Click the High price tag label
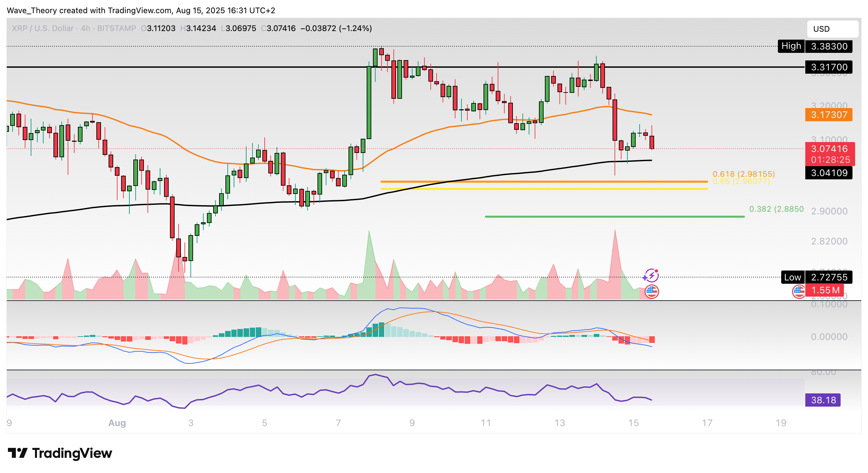868x473 pixels. pyautogui.click(x=790, y=46)
